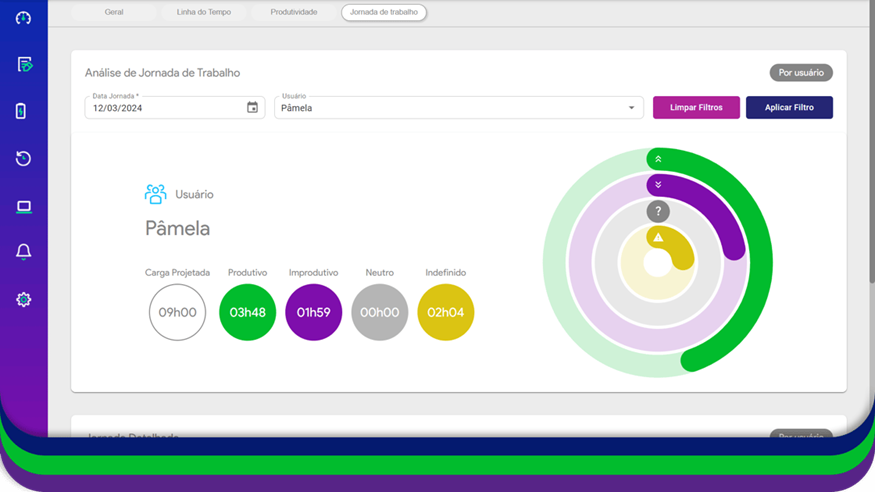
Task: Switch to the Linha do Tempo tab
Action: coord(203,12)
